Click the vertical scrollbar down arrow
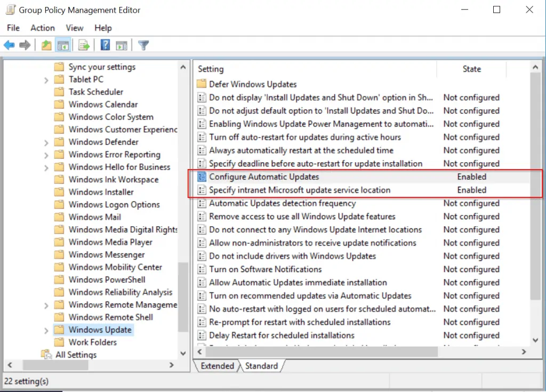Image resolution: width=546 pixels, height=392 pixels. 535,340
